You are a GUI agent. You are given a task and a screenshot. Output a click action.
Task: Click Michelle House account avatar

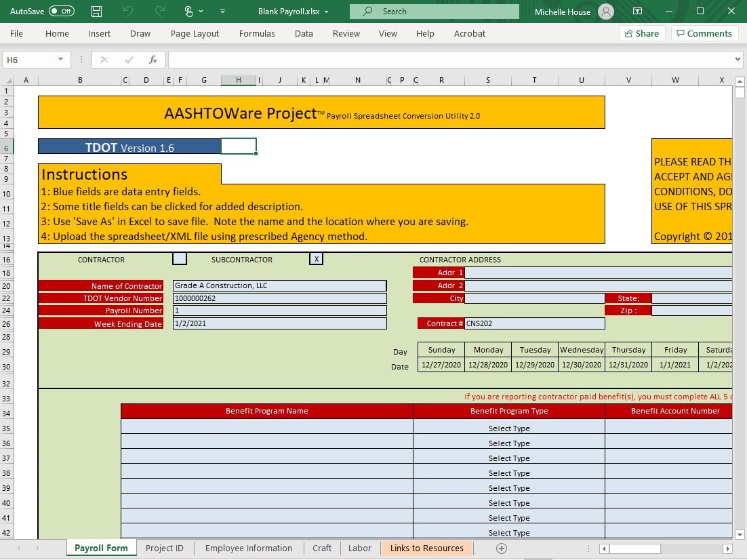coord(606,12)
